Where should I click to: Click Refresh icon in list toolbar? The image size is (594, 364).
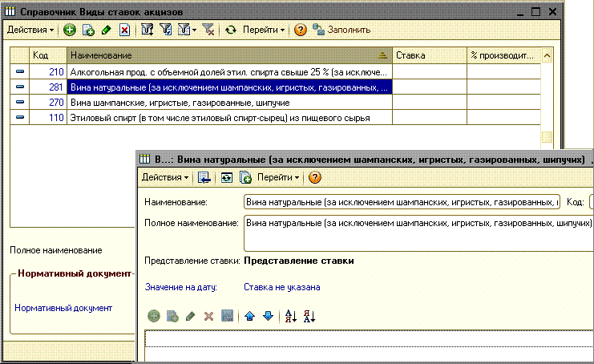(x=230, y=30)
